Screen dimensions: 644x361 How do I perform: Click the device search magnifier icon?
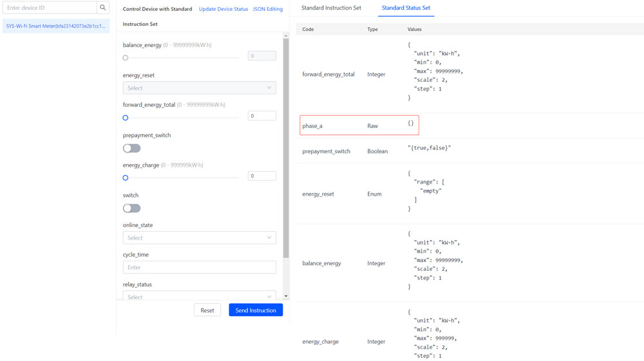click(x=103, y=8)
